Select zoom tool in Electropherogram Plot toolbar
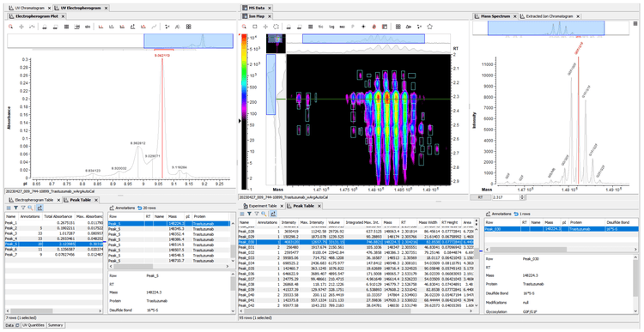 point(10,27)
